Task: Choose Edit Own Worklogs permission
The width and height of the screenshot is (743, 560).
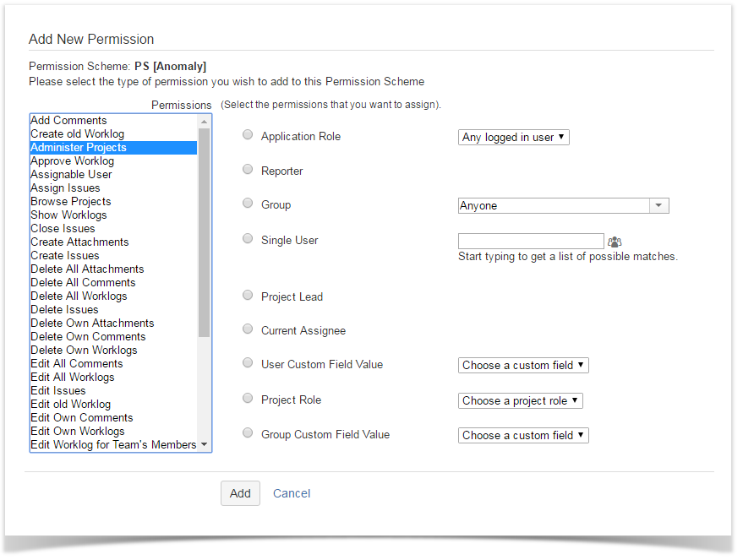Action: (78, 432)
